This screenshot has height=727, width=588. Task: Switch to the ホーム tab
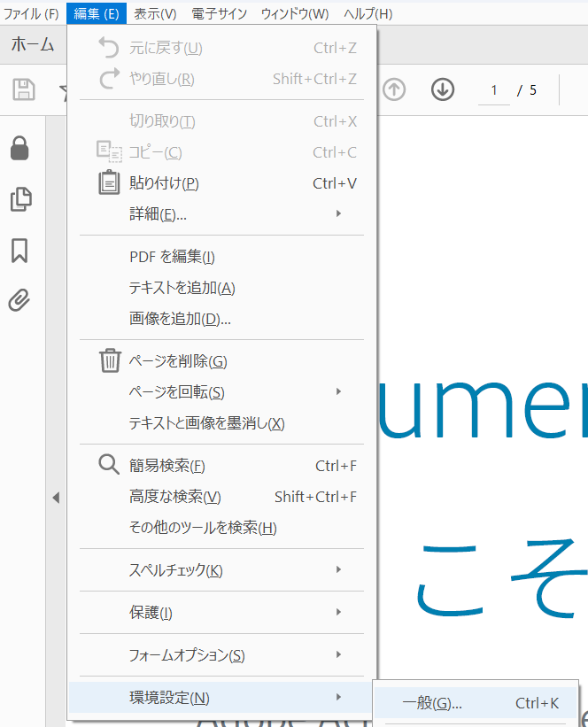coord(33,44)
